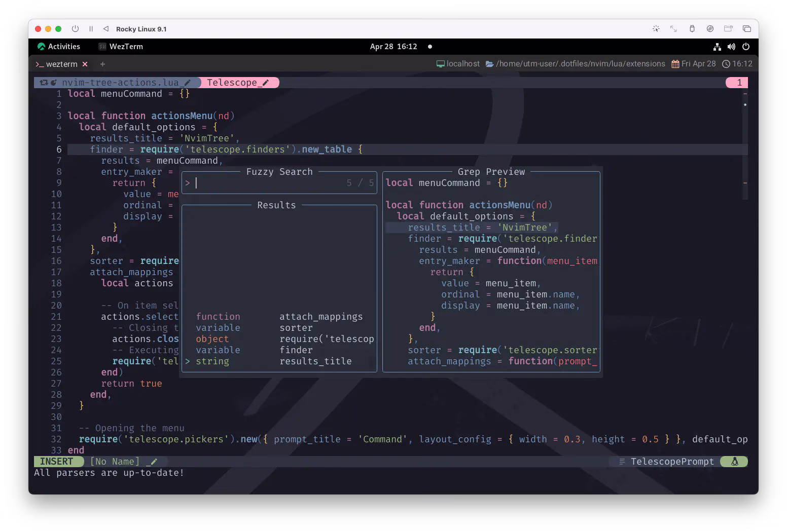Open the UTM USB devices icon
The width and height of the screenshot is (787, 532).
(692, 29)
